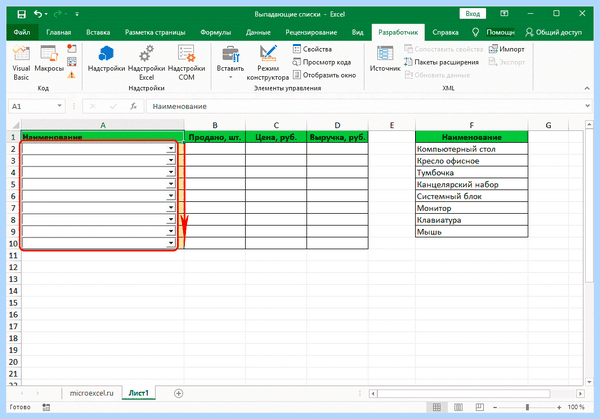Select cell Компьютерный стол
Image resolution: width=600 pixels, height=419 pixels.
coord(471,149)
